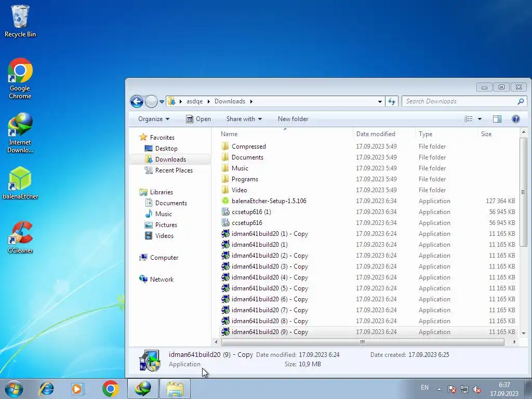
Task: Click the Action Center flag tray icon
Action: 451,389
